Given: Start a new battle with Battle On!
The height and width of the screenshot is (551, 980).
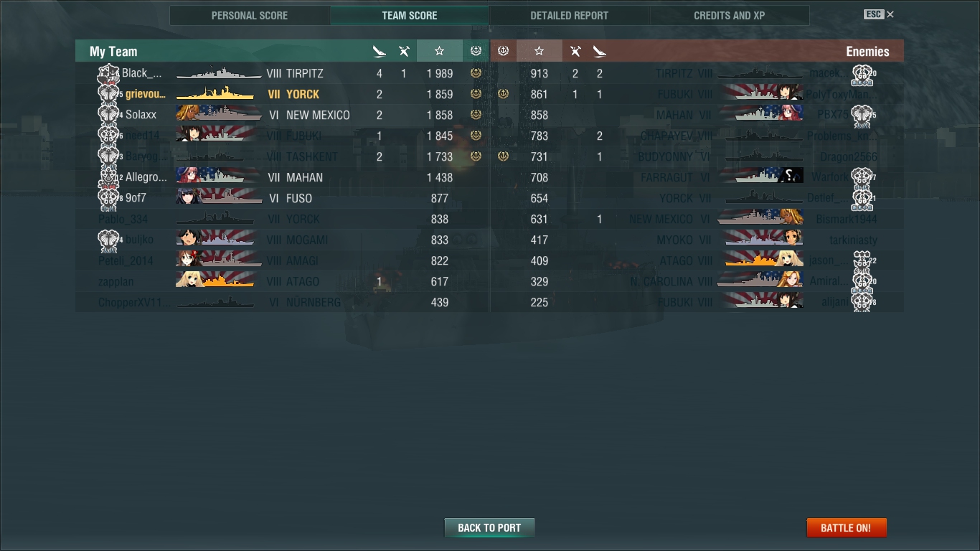Looking at the screenshot, I should coord(847,527).
